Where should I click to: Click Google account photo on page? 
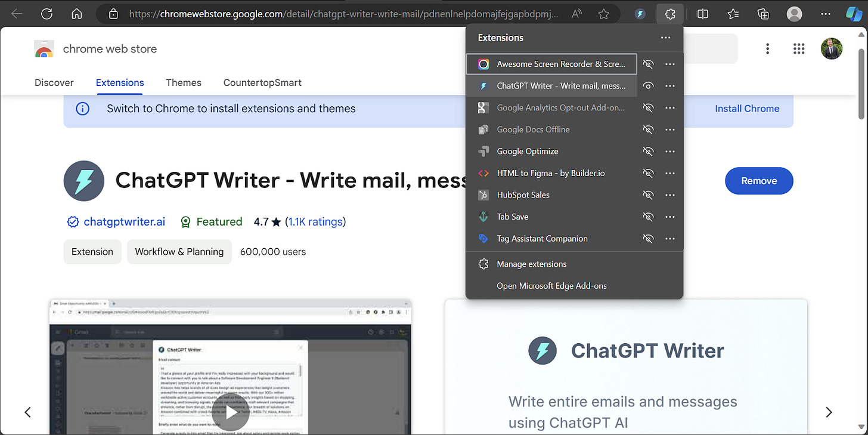(831, 49)
